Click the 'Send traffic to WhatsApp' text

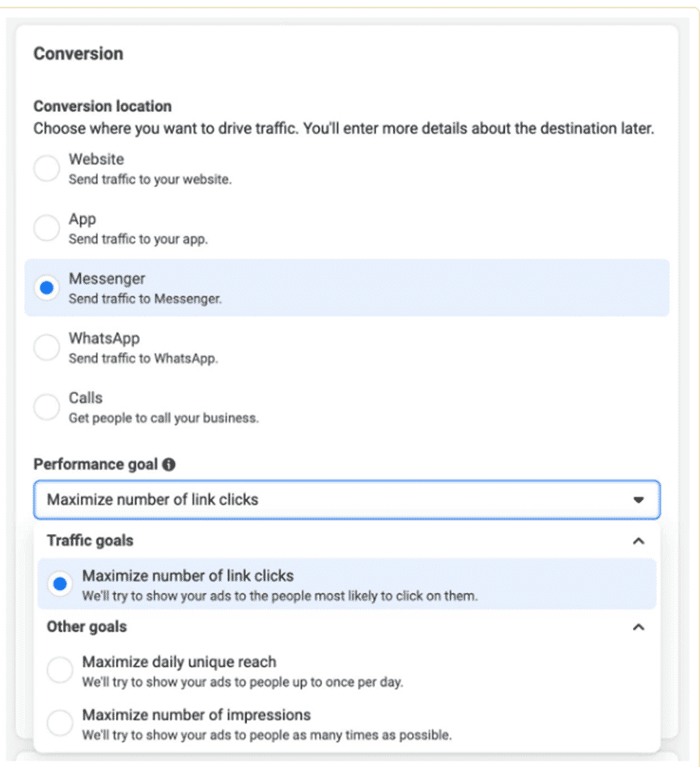click(x=143, y=358)
